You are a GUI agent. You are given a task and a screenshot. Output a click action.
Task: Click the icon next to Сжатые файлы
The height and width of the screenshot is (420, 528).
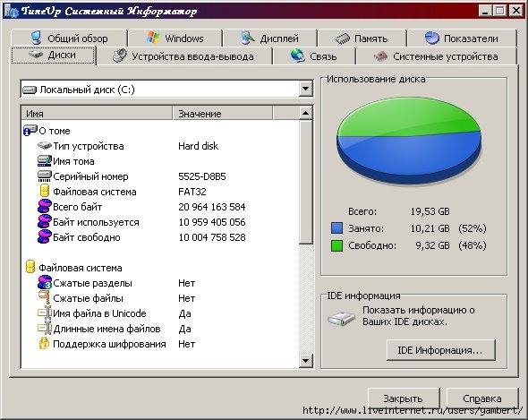(44, 297)
